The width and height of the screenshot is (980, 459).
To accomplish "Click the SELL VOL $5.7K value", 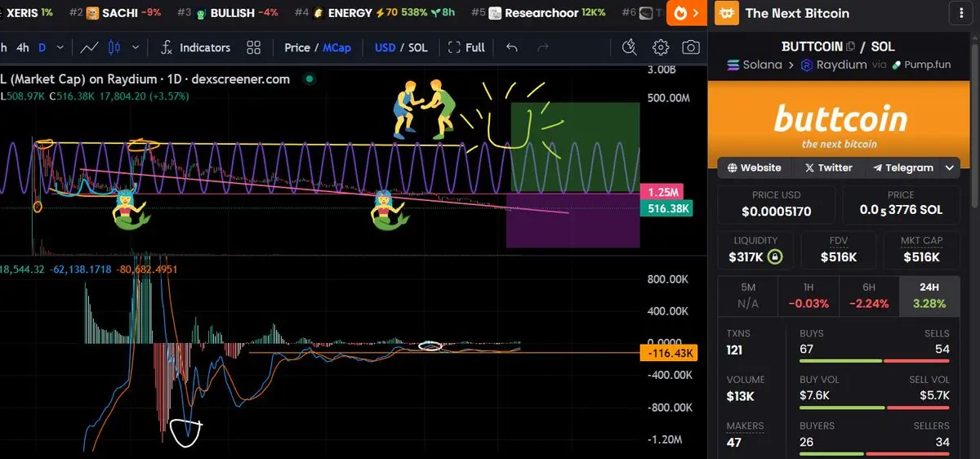I will (934, 395).
